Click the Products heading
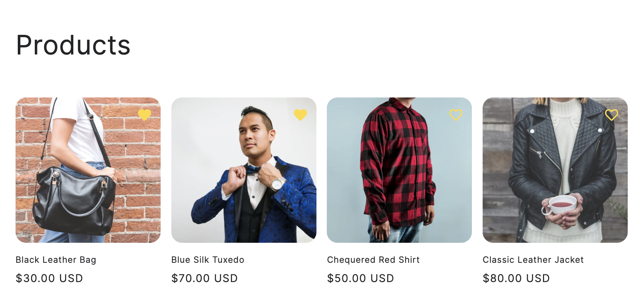Screen dimensions: 644x298 73,45
